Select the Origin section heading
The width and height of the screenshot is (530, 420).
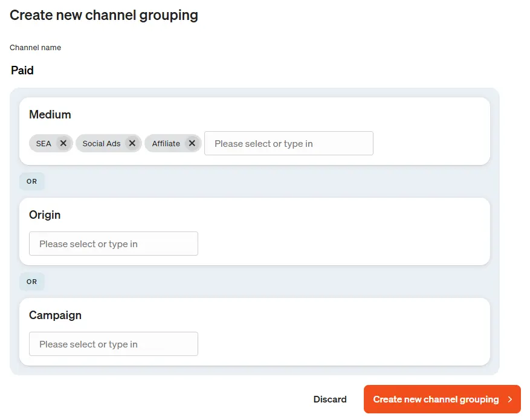click(x=45, y=215)
